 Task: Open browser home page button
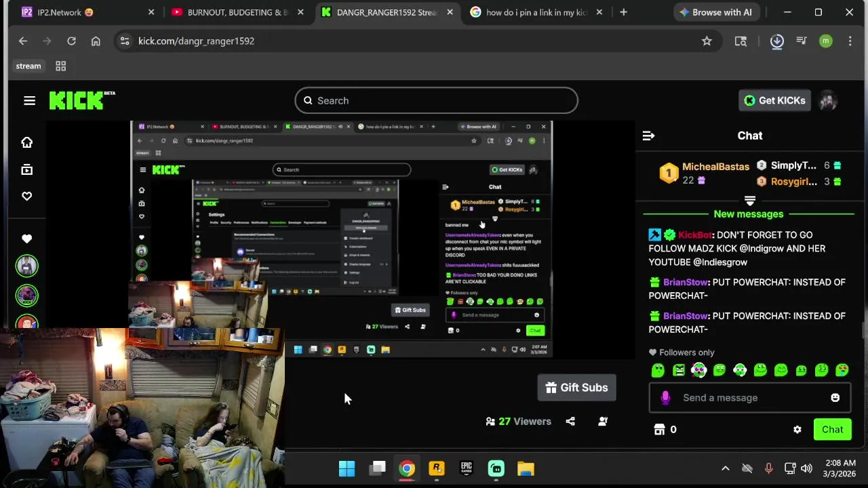coord(96,41)
